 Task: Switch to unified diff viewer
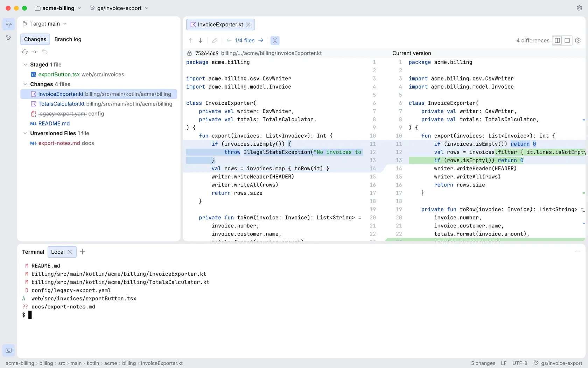click(x=567, y=41)
